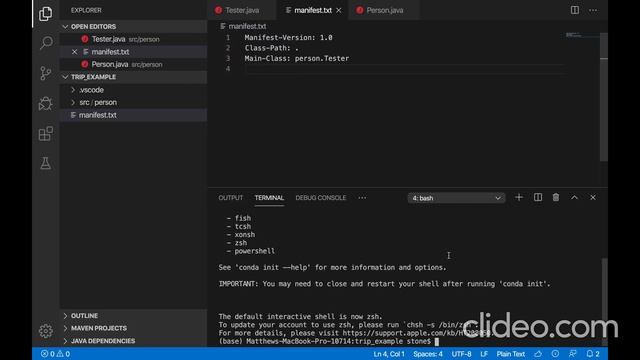Viewport: 640px width, 360px height.
Task: Open the Test flask view
Action: point(45,163)
